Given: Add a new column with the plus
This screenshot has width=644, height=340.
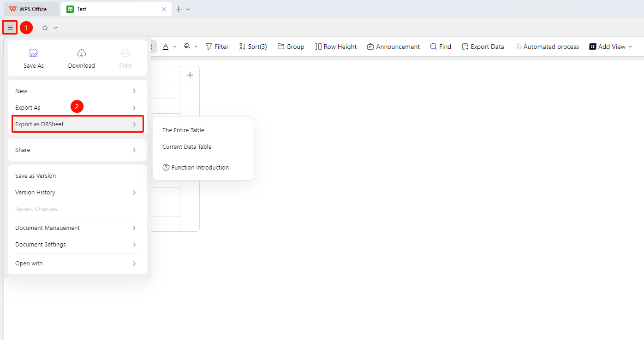Looking at the screenshot, I should tap(190, 75).
